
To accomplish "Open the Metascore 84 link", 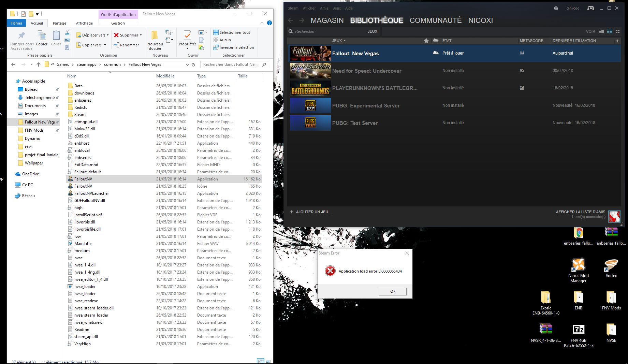I will (522, 53).
